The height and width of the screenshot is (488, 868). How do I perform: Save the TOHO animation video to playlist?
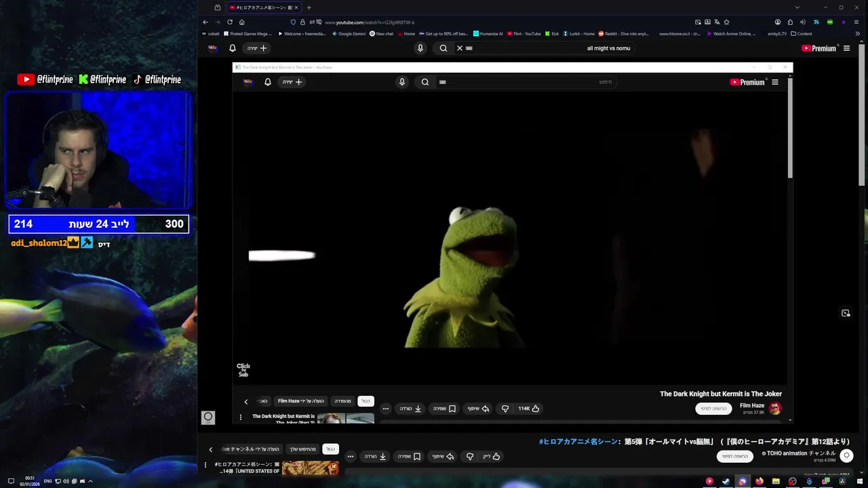(409, 457)
